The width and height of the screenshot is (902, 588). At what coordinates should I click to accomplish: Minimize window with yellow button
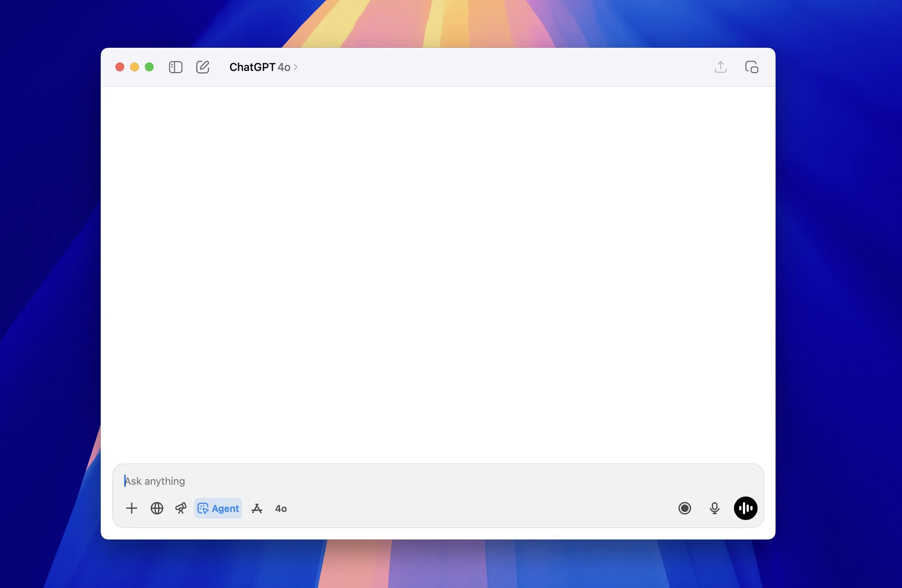click(135, 67)
